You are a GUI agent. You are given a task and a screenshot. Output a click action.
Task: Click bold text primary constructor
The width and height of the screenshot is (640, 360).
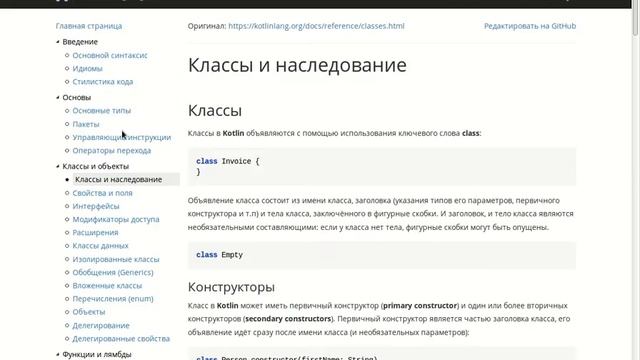pyautogui.click(x=420, y=305)
